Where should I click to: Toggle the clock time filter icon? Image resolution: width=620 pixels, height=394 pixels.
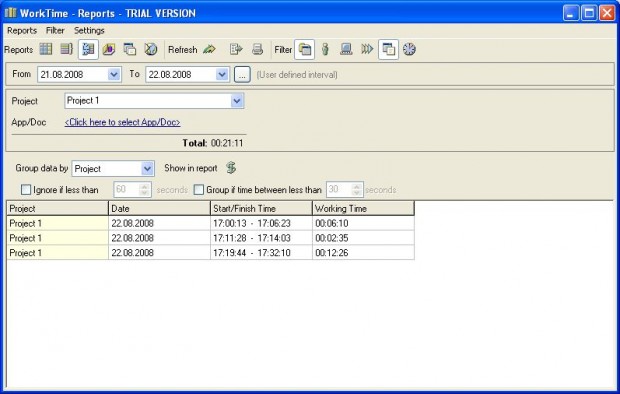[409, 49]
